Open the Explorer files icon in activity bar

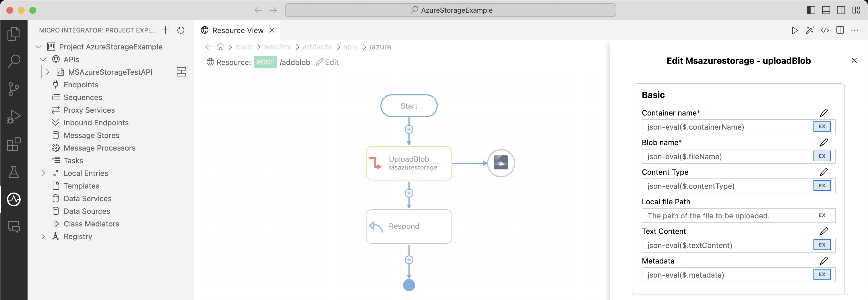[x=13, y=34]
